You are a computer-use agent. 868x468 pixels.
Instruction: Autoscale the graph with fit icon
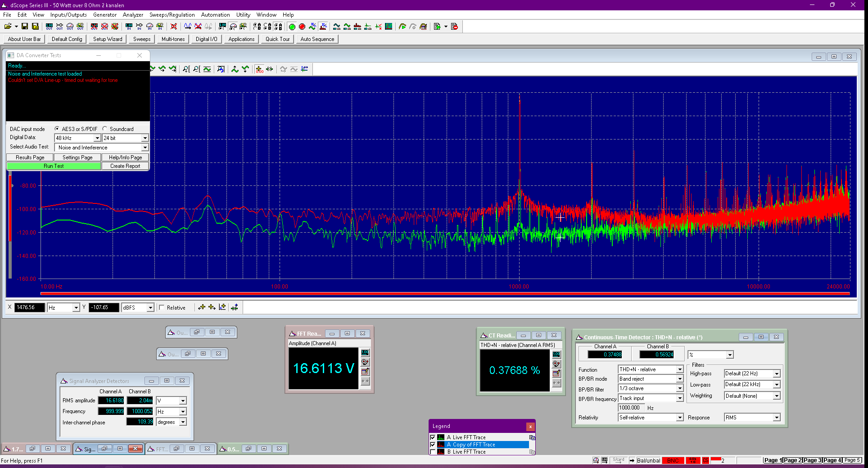(207, 69)
